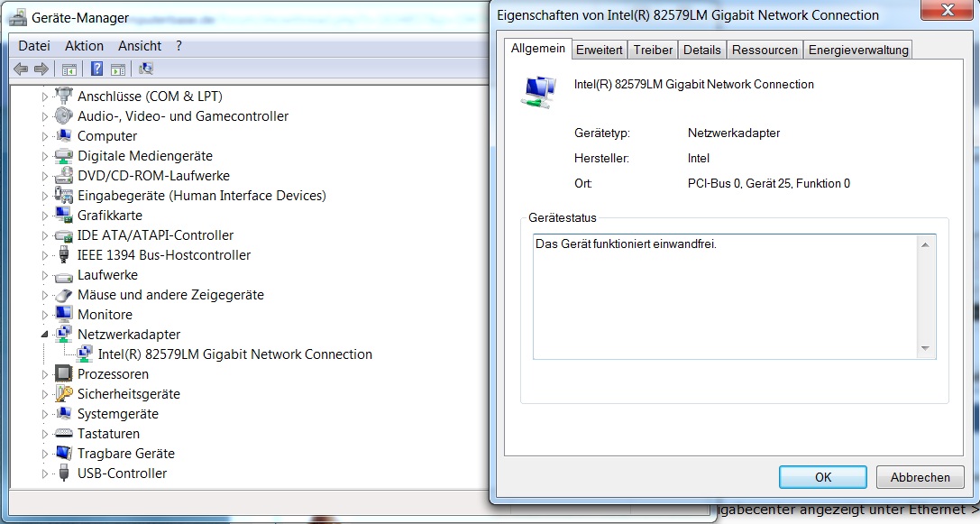Switch to the Erweitert tab

599,50
